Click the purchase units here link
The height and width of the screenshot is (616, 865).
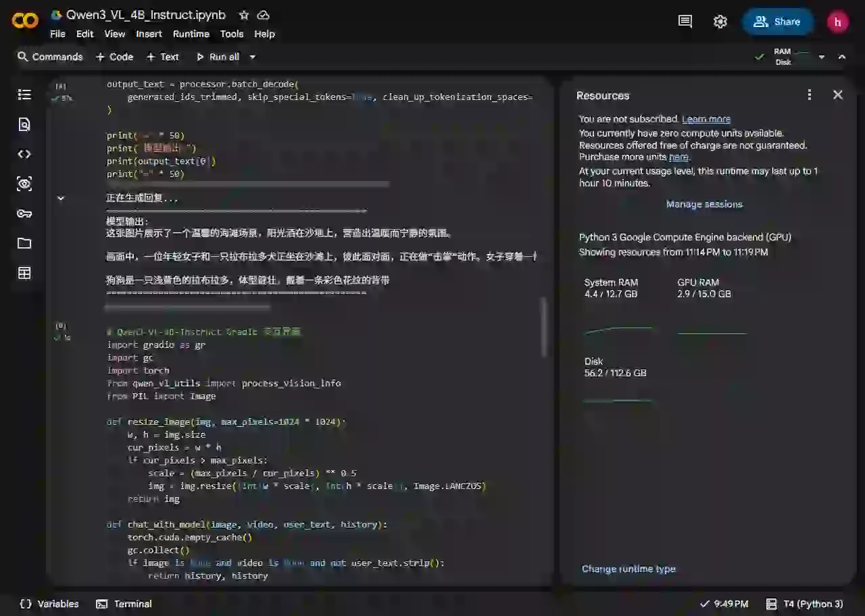tap(678, 157)
